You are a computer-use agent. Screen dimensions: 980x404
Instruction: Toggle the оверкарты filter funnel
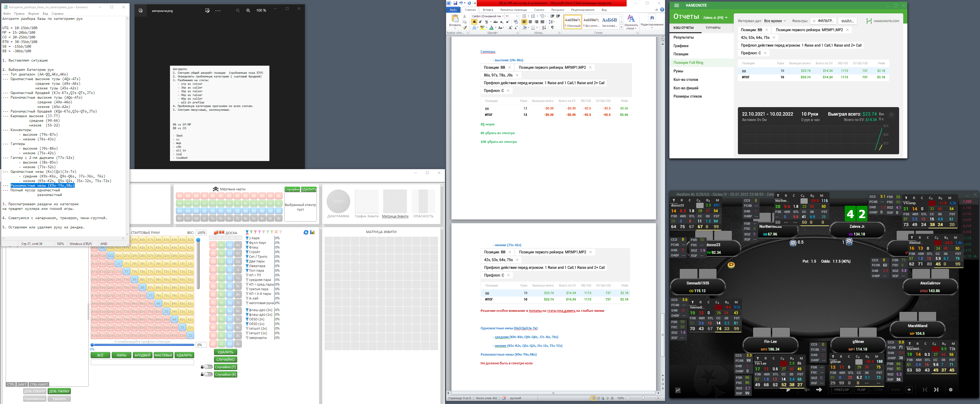coord(247,337)
